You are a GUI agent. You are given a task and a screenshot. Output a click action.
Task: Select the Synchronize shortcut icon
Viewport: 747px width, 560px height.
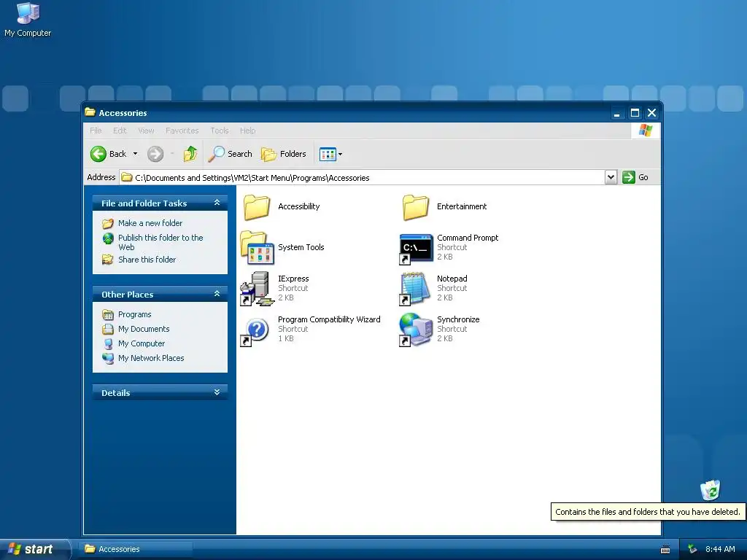[x=415, y=330]
